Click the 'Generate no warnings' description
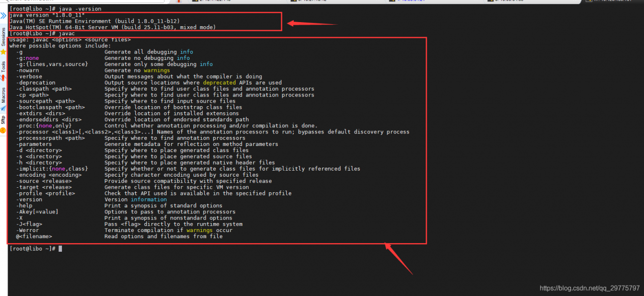This screenshot has width=644, height=296. pyautogui.click(x=137, y=70)
